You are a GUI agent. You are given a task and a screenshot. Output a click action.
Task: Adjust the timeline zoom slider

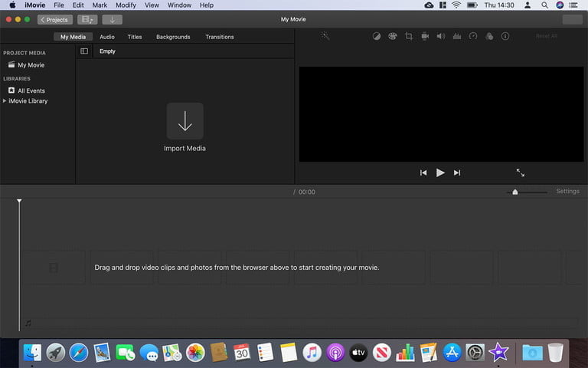(515, 192)
